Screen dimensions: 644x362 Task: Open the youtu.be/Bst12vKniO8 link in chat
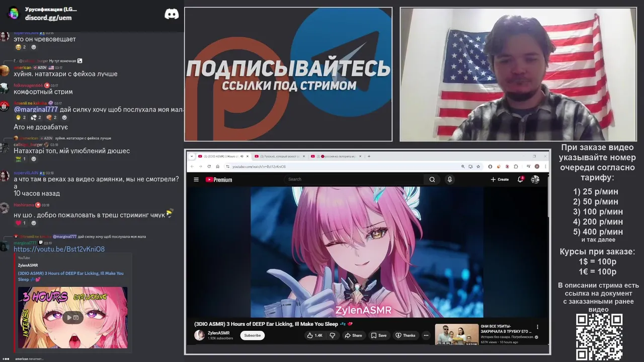coord(59,249)
